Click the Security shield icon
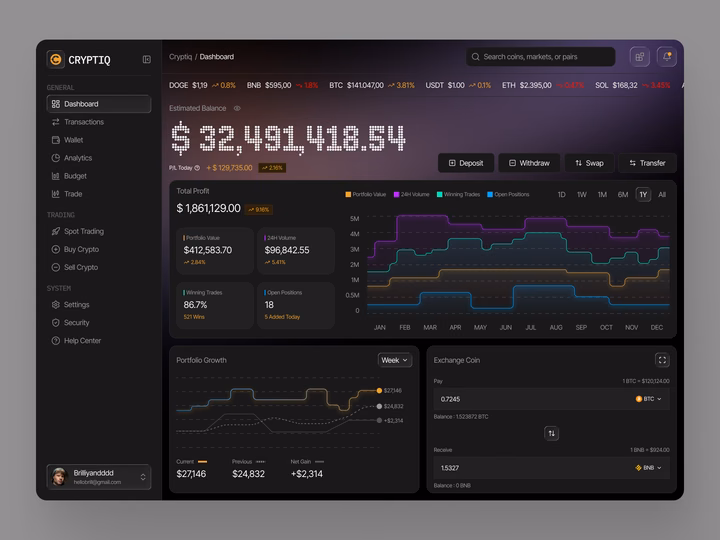This screenshot has width=720, height=540. click(x=56, y=322)
